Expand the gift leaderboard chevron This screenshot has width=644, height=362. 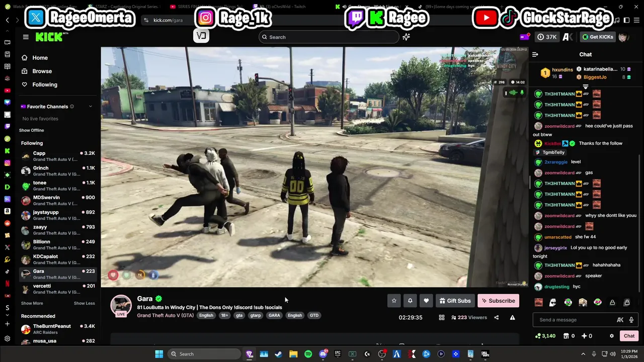point(585,87)
